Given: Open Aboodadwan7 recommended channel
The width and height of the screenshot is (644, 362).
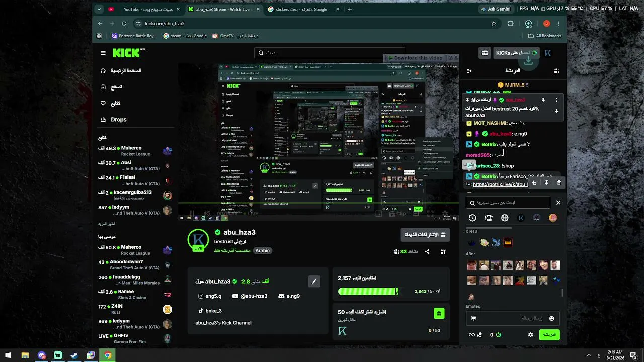Looking at the screenshot, I should tap(135, 265).
